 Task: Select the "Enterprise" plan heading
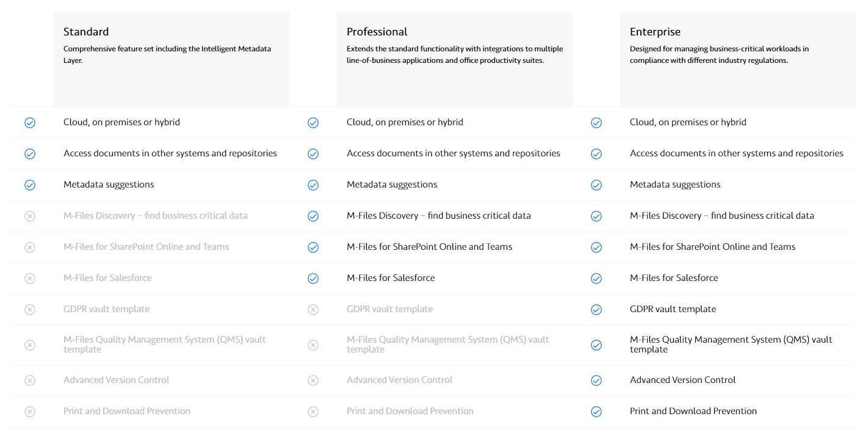(x=655, y=32)
